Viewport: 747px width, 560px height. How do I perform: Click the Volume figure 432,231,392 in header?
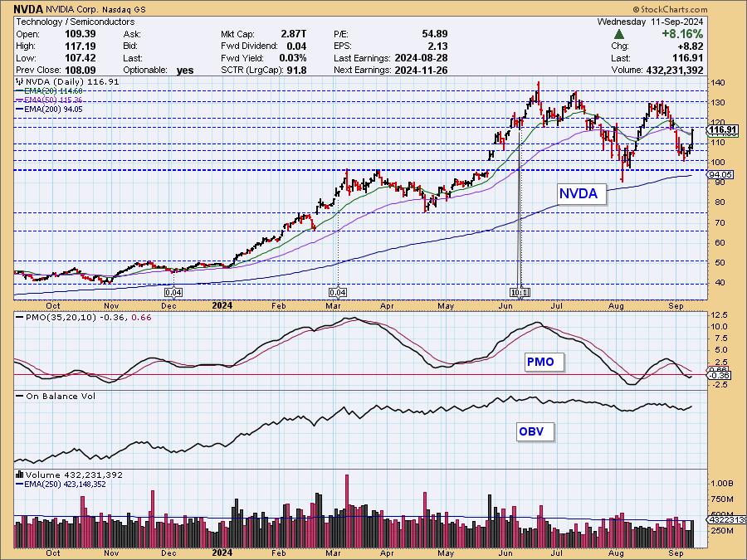coord(675,70)
